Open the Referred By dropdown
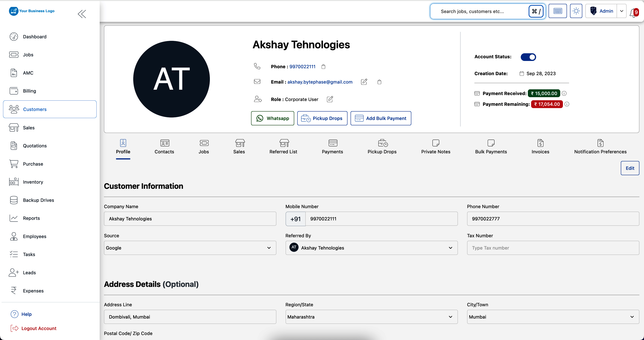644x340 pixels. pyautogui.click(x=371, y=248)
